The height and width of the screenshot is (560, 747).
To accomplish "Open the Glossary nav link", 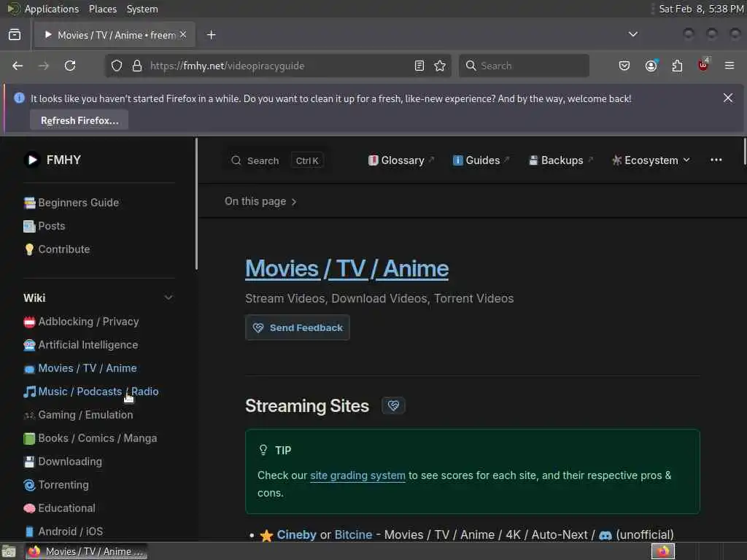I will coord(401,160).
